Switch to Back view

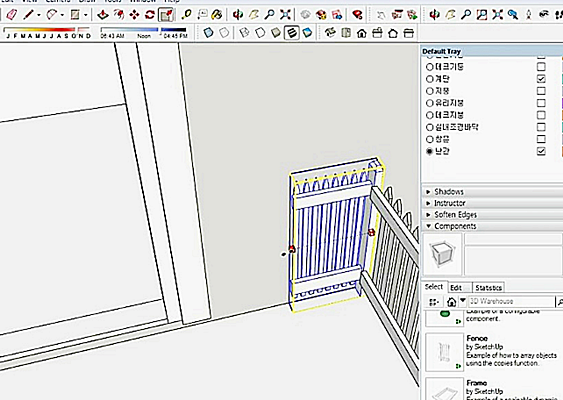pos(393,33)
